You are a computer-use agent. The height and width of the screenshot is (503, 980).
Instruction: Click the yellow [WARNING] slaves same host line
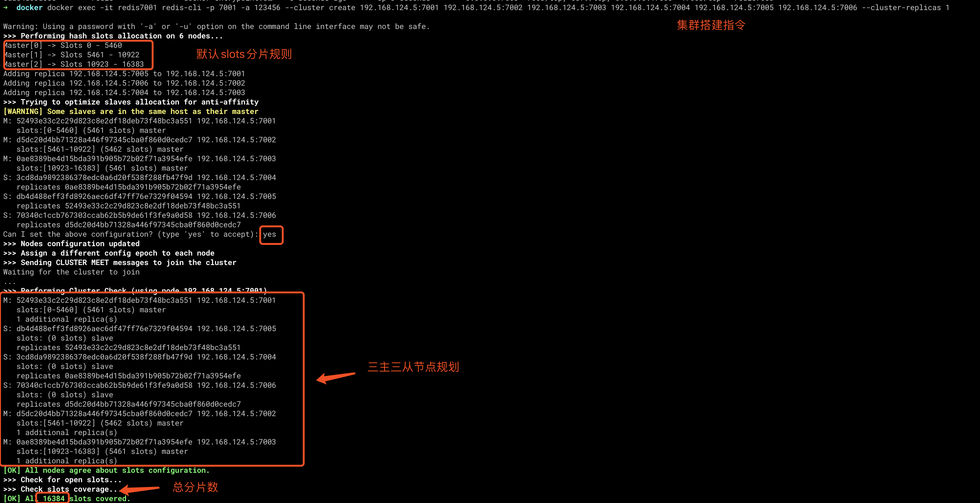(x=131, y=111)
